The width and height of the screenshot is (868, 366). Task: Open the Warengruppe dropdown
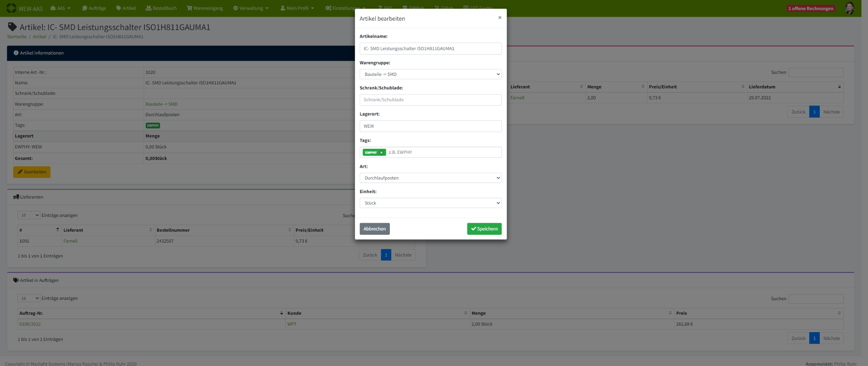430,74
